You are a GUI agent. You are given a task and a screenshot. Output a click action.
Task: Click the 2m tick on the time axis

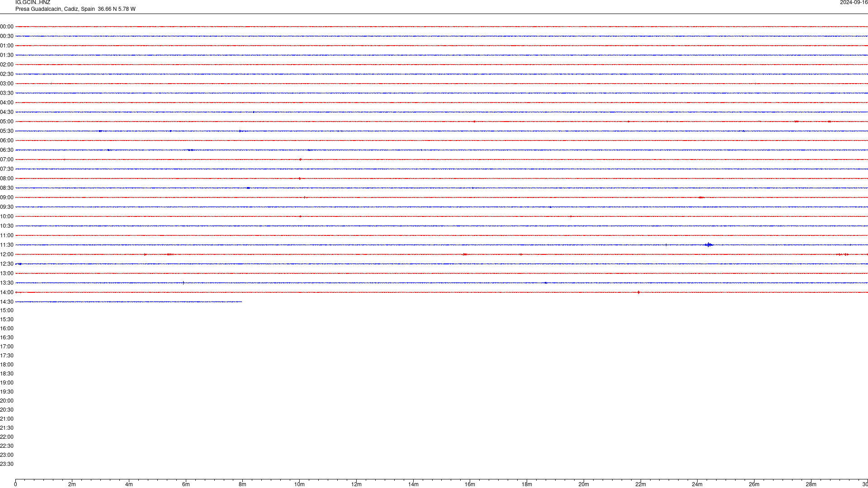tap(72, 484)
